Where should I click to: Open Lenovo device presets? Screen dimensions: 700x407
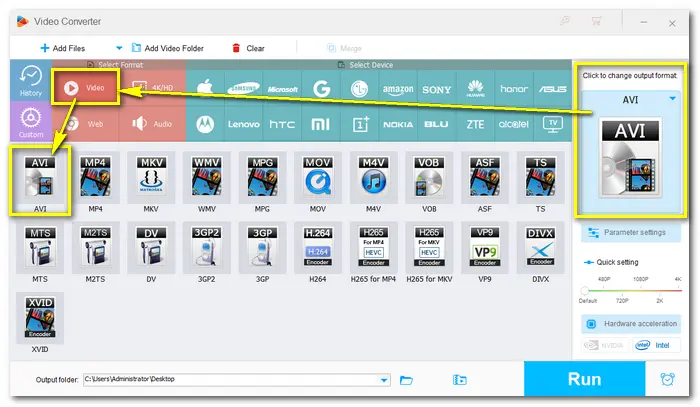click(243, 124)
